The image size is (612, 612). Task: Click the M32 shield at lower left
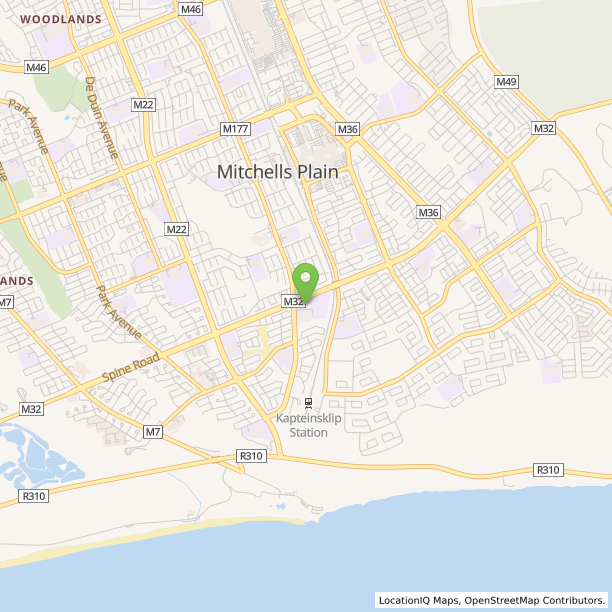point(31,409)
